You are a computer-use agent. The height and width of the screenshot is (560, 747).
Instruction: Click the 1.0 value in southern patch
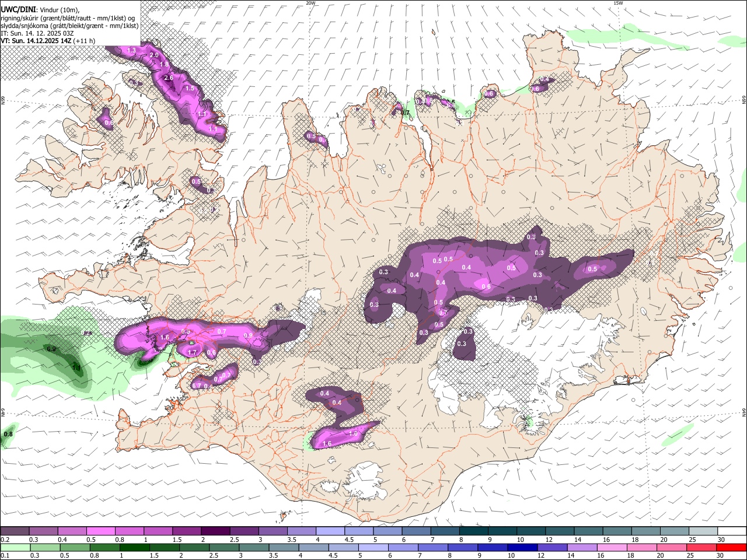(x=353, y=434)
